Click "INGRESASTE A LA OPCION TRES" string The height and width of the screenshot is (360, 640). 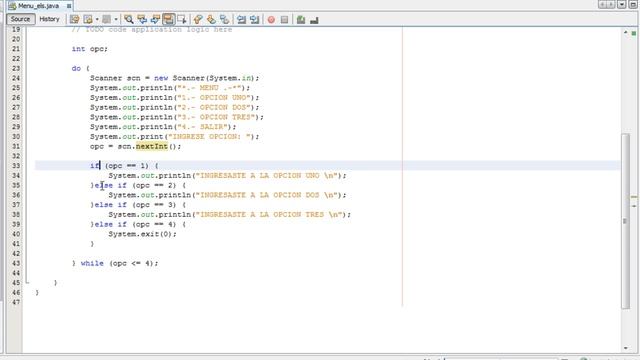point(269,215)
